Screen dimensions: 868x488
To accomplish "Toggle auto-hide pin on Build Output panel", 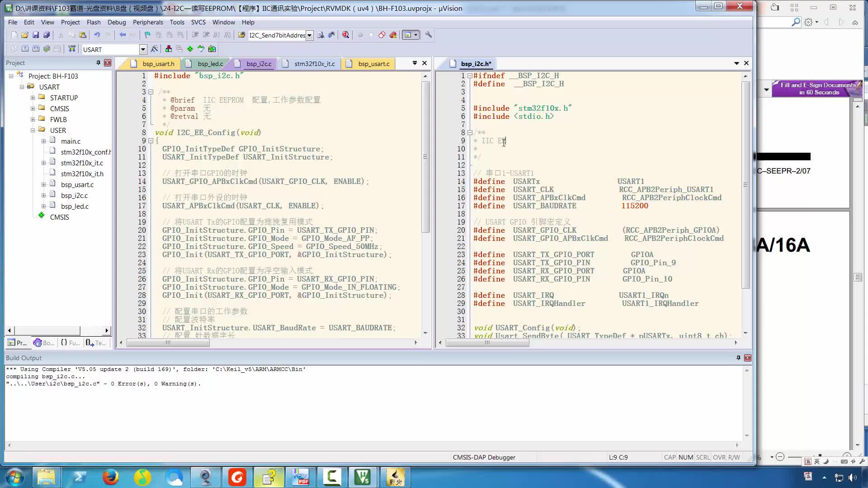I will pyautogui.click(x=738, y=357).
